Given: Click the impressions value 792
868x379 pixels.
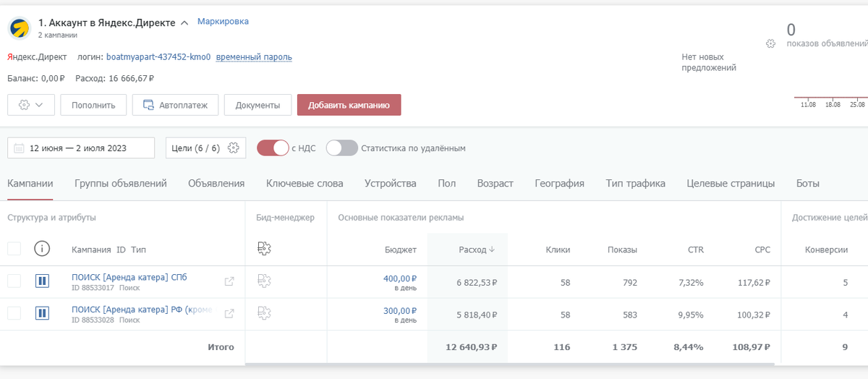Looking at the screenshot, I should tap(629, 283).
